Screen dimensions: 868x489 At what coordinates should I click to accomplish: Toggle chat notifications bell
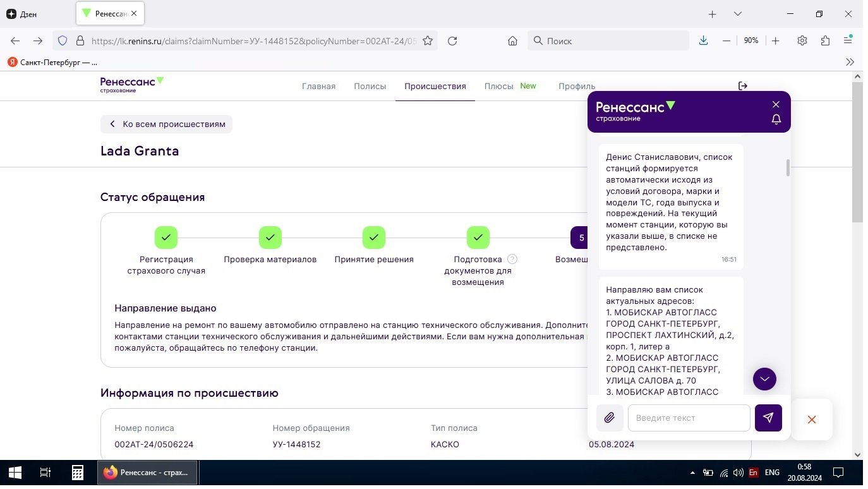click(776, 119)
